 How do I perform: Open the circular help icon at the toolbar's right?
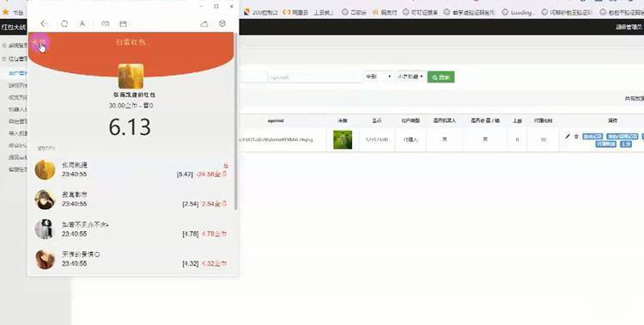click(x=222, y=23)
